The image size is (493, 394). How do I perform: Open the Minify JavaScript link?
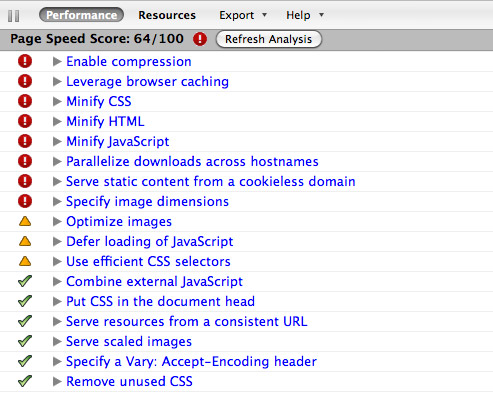click(118, 142)
